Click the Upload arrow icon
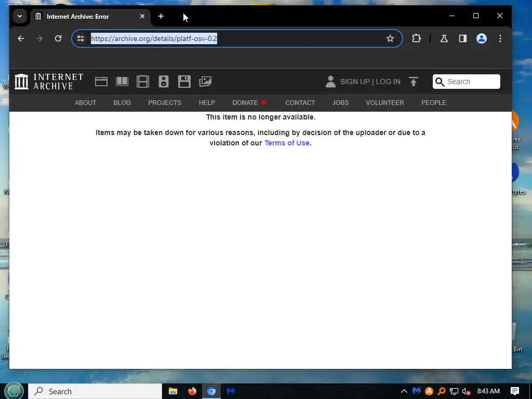The width and height of the screenshot is (532, 399). click(x=413, y=82)
